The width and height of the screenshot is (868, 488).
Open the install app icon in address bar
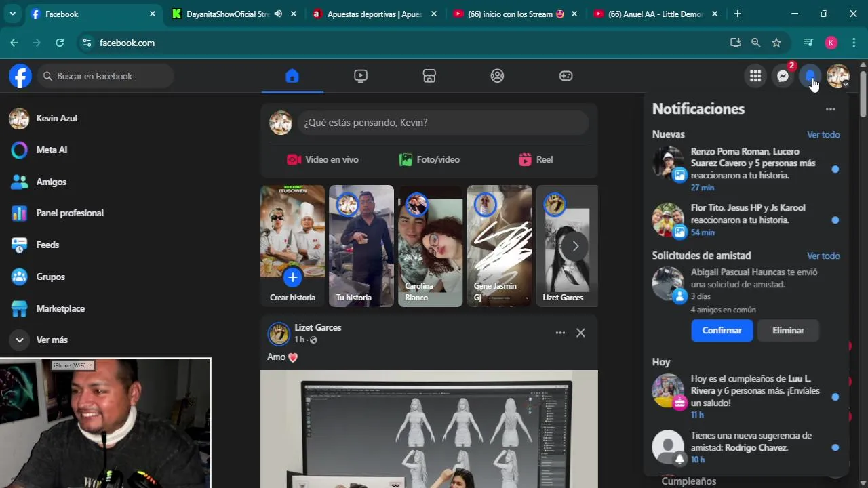click(735, 43)
